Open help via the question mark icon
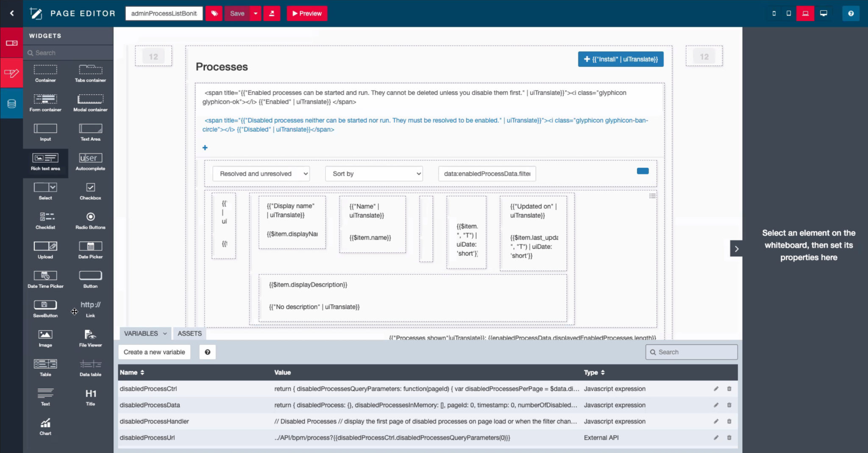 (851, 13)
